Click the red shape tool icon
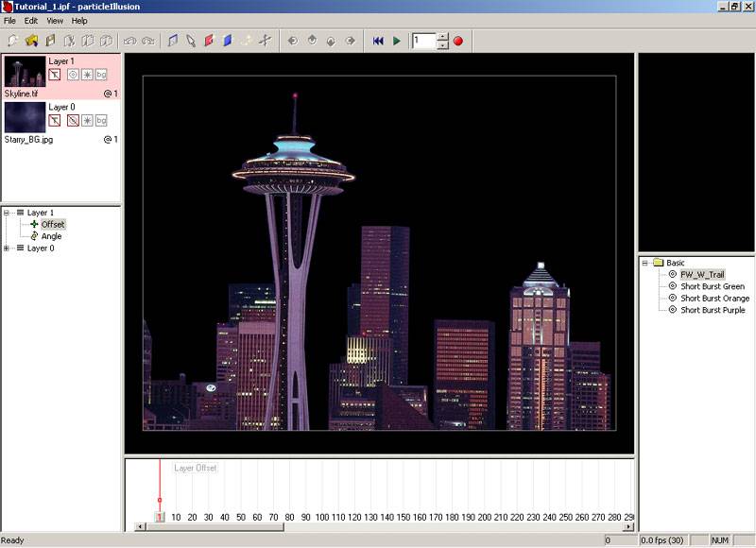Screen dimensions: 756x548 [209, 41]
